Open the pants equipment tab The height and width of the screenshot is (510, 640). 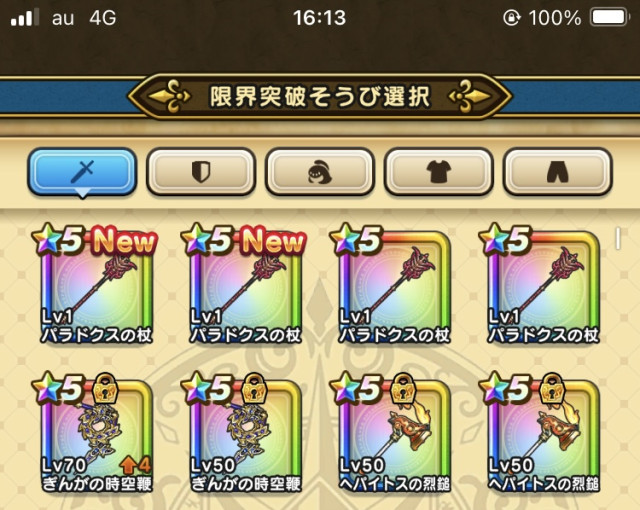click(x=558, y=171)
